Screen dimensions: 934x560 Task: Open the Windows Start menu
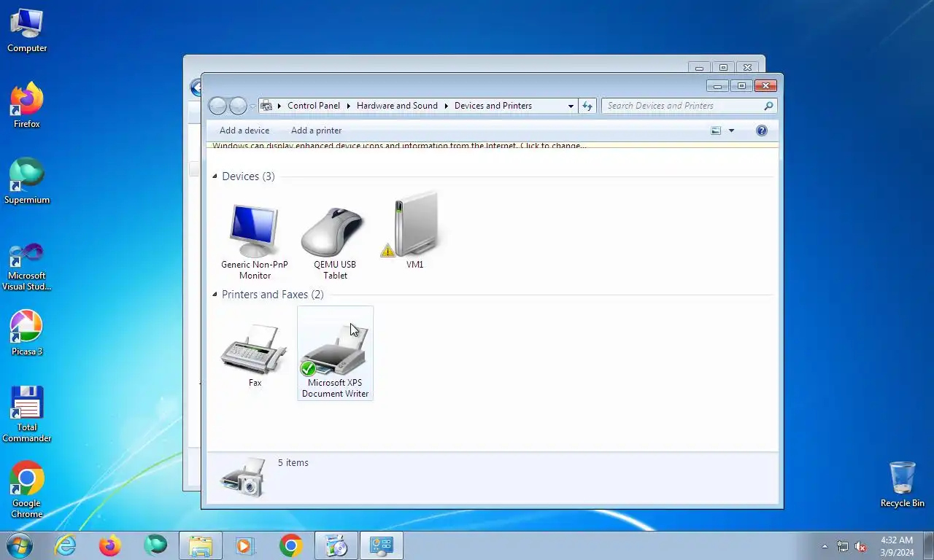point(19,545)
